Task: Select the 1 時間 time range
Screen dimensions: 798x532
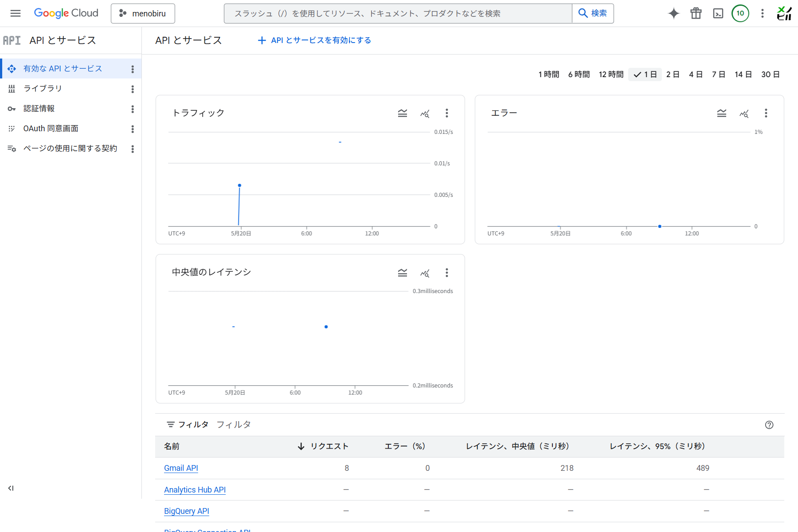Action: (549, 74)
